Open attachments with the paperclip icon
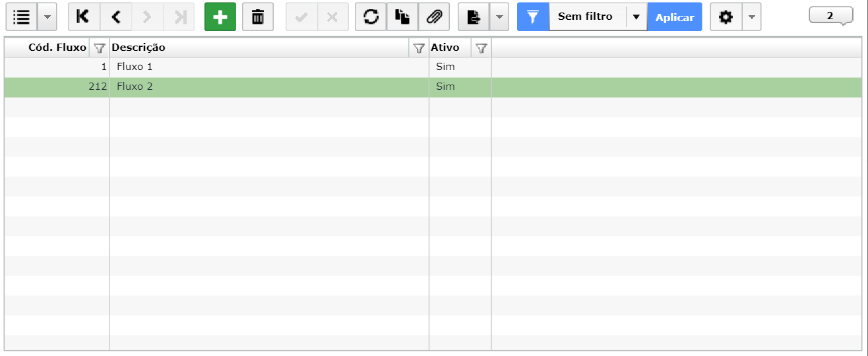 click(434, 17)
